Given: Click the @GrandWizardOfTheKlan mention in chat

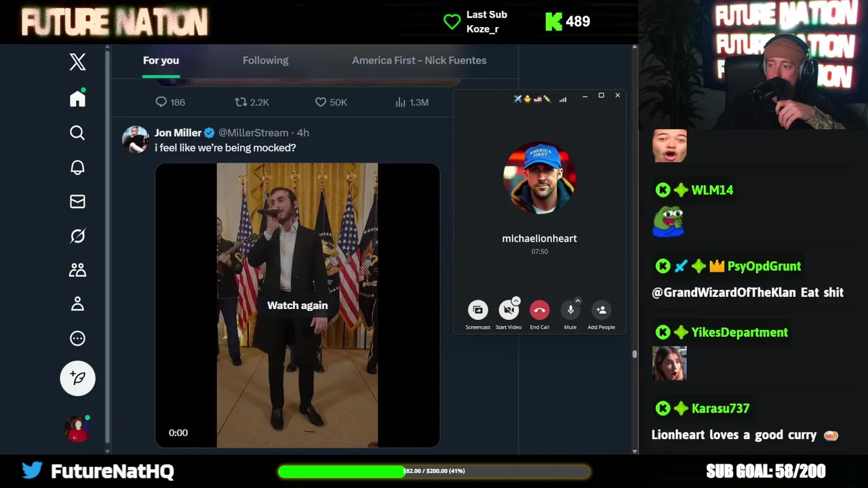Looking at the screenshot, I should (x=724, y=293).
